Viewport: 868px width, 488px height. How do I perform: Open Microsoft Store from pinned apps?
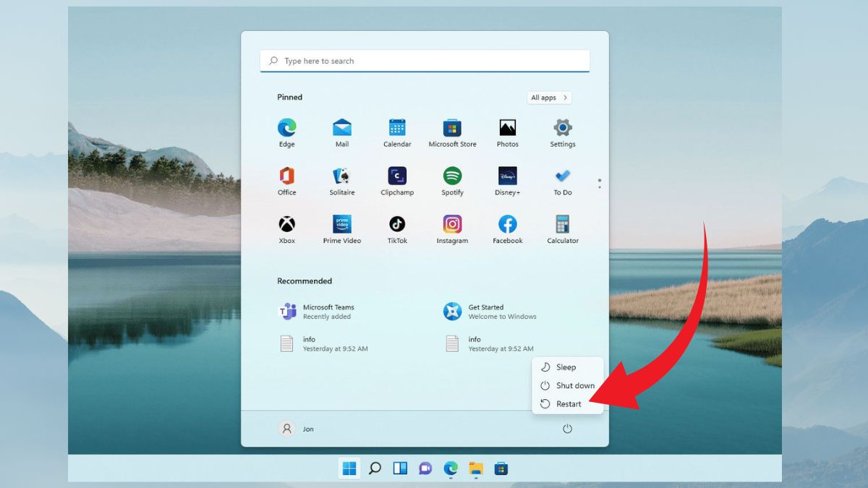452,133
